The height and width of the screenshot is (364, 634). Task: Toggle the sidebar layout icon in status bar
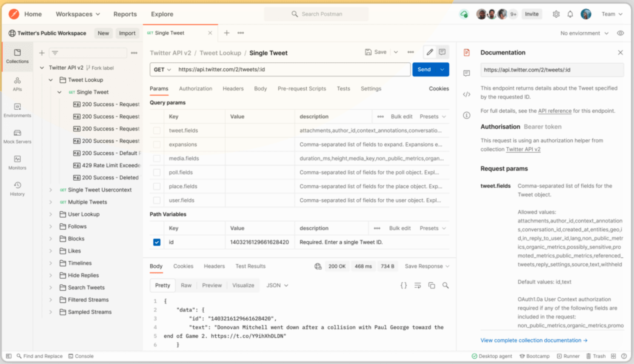click(x=9, y=356)
